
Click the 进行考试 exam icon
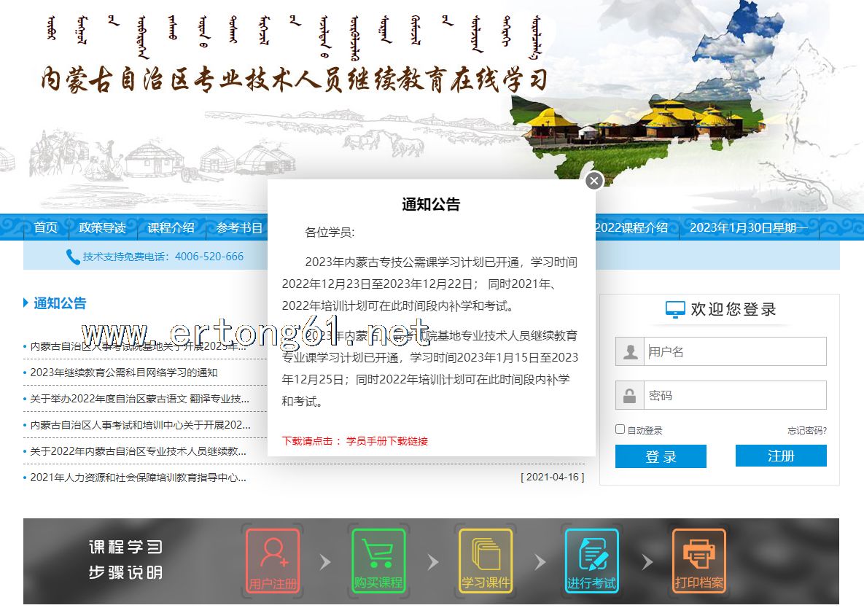click(591, 561)
